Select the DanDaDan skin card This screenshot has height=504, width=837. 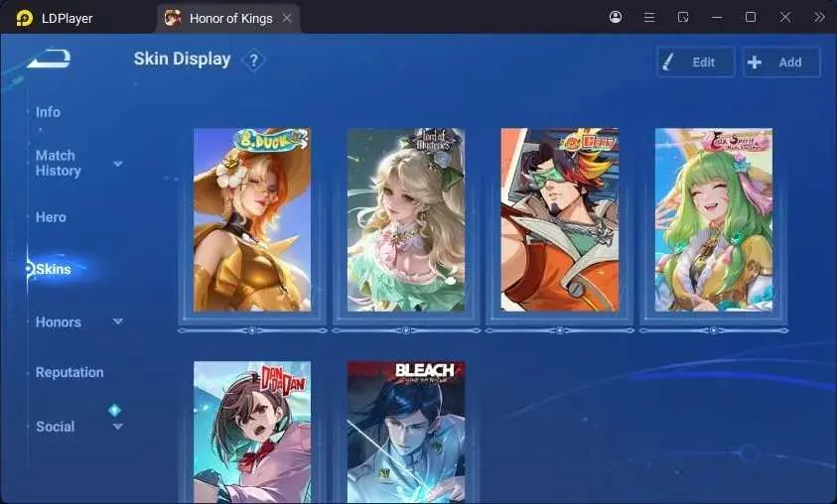click(x=252, y=432)
